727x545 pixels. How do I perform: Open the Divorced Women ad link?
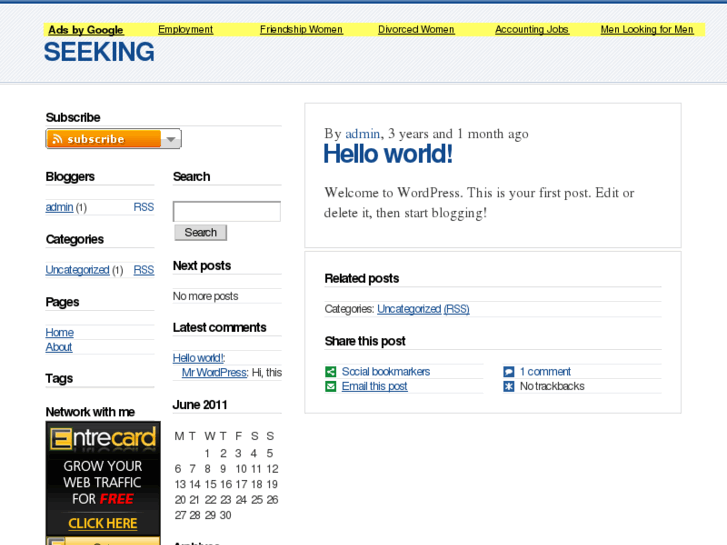coord(416,30)
